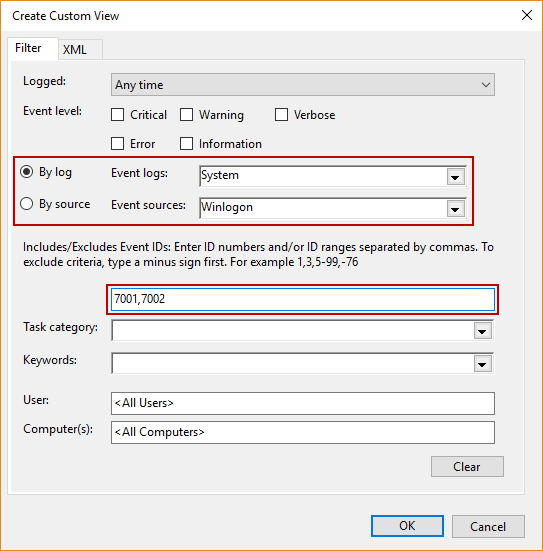The width and height of the screenshot is (543, 551).
Task: Click the User field showing All Users
Action: tap(303, 403)
